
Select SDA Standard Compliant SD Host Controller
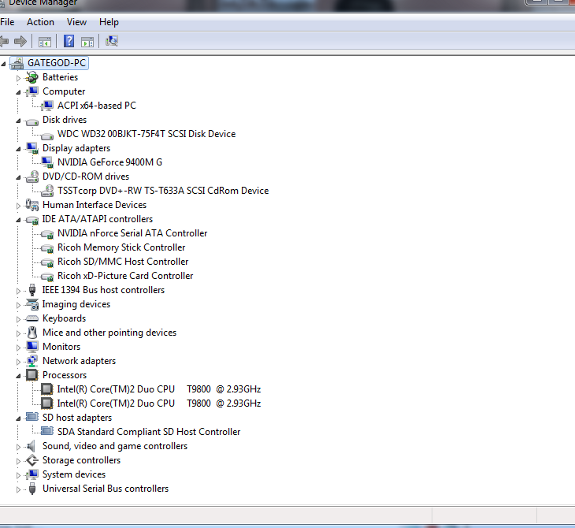(149, 432)
